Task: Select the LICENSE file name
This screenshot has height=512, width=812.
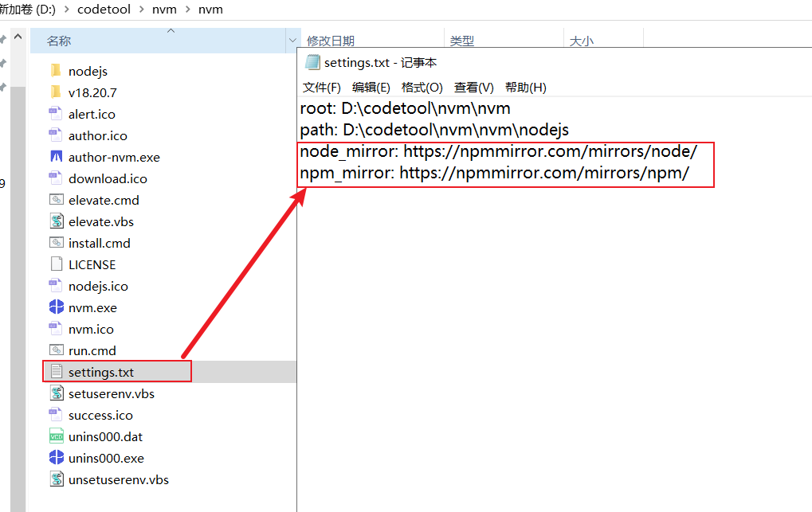Action: [x=92, y=264]
